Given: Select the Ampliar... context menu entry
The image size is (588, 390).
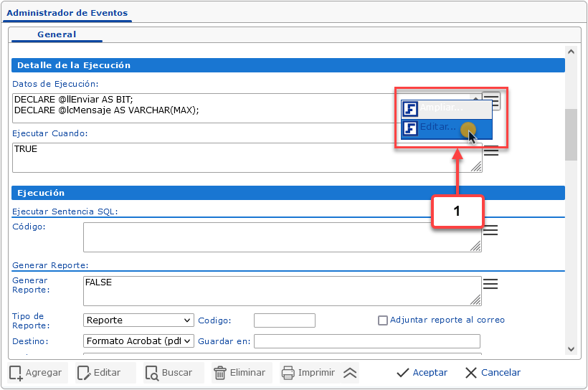Looking at the screenshot, I should pyautogui.click(x=447, y=109).
